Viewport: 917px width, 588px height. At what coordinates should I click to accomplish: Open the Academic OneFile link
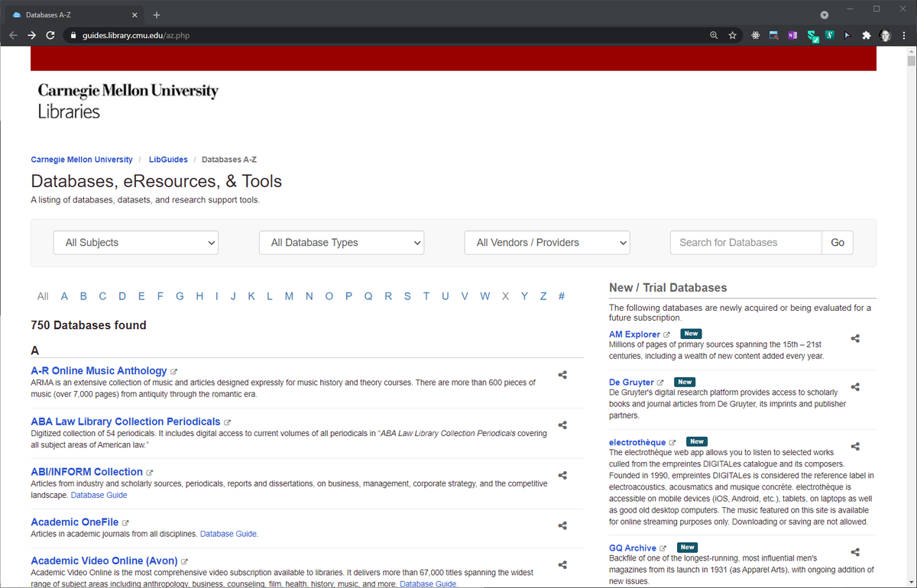[x=74, y=522]
